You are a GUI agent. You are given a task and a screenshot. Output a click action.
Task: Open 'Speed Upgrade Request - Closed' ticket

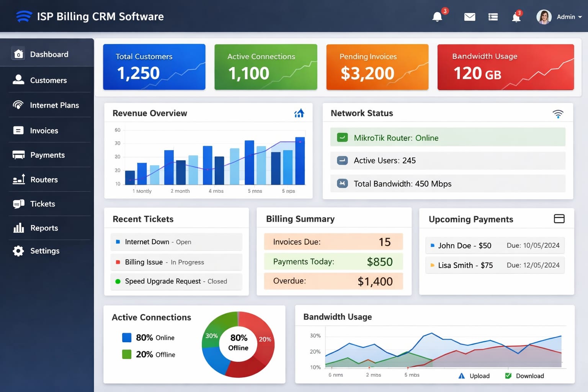(x=176, y=281)
